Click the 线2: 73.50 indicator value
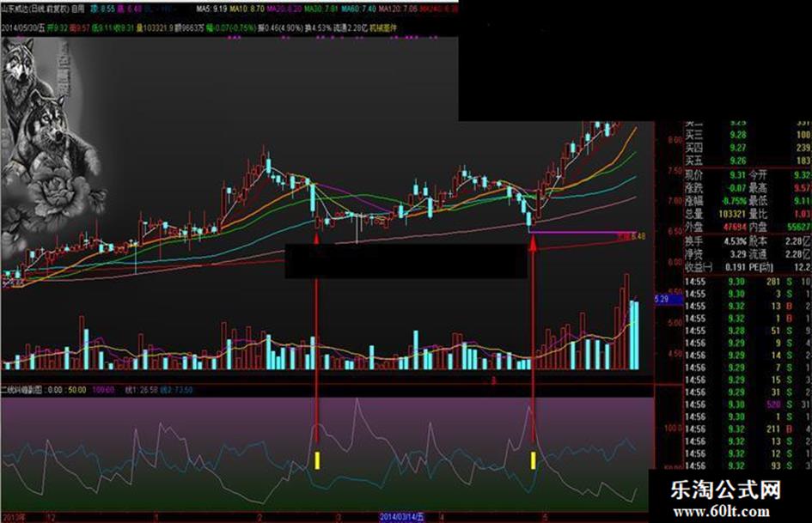 tap(176, 390)
